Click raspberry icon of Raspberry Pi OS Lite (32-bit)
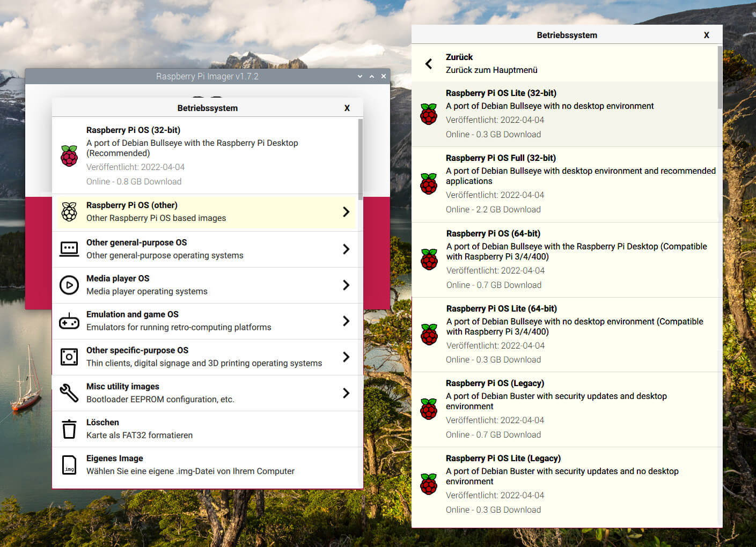The image size is (756, 547). (429, 114)
